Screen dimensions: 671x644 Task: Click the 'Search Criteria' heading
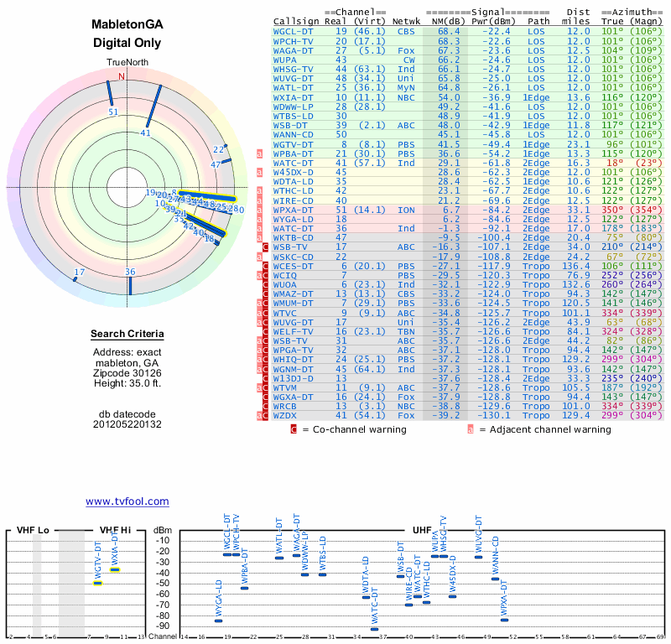pyautogui.click(x=127, y=334)
